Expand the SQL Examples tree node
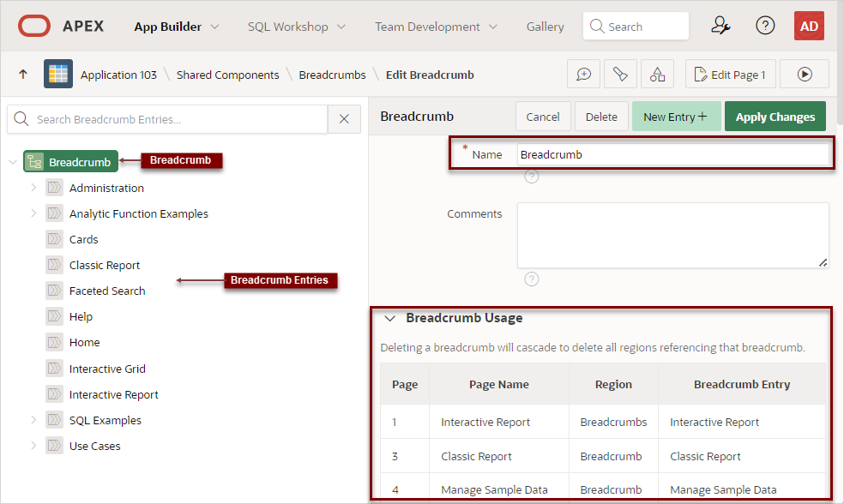 33,419
